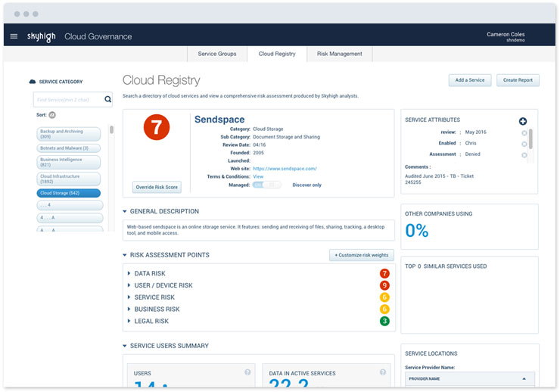Expand the Business Risk row
Screen dimensions: 560x392
(x=129, y=309)
